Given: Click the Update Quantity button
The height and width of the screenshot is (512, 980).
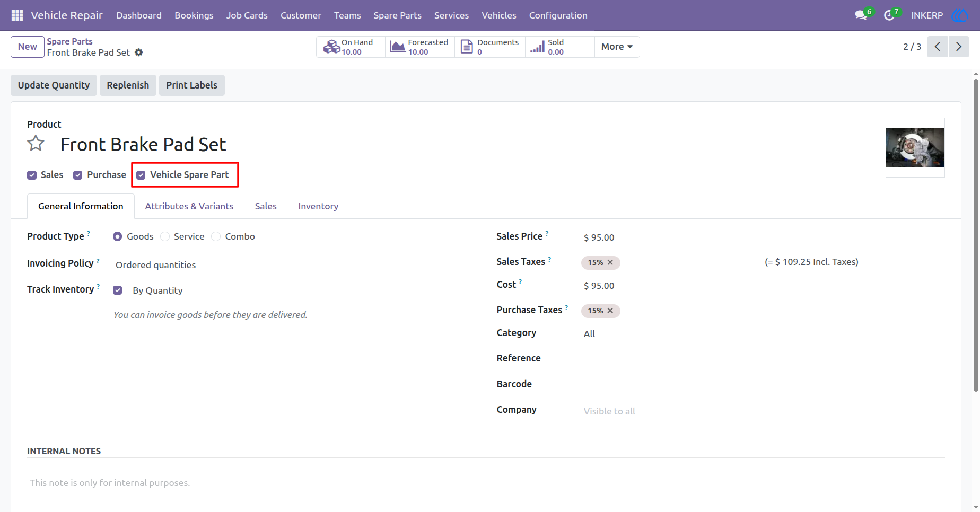Looking at the screenshot, I should click(x=54, y=85).
